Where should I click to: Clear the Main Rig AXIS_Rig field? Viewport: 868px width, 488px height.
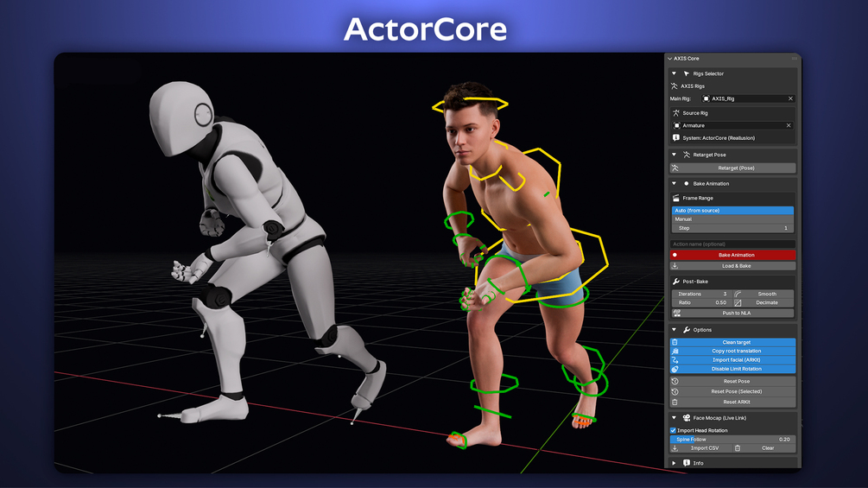(x=790, y=98)
